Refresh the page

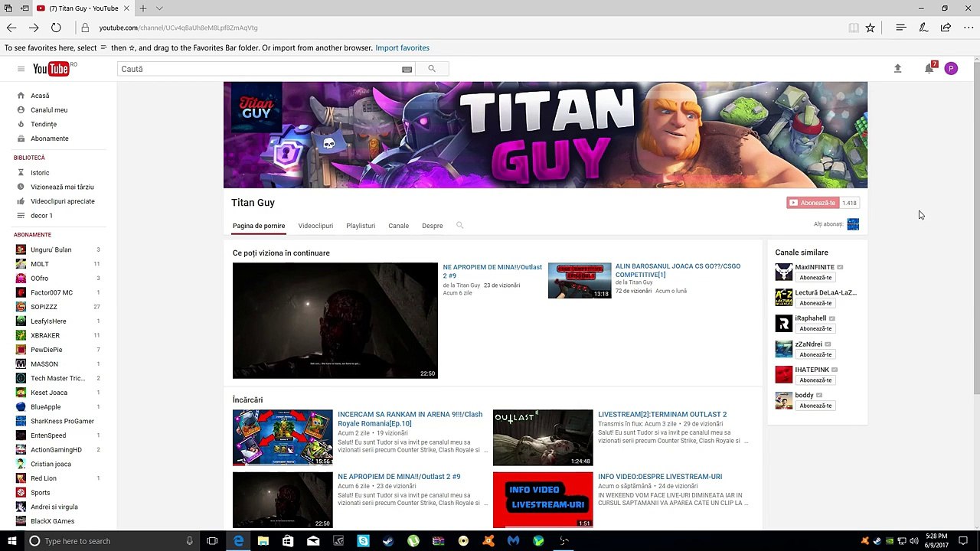(x=56, y=28)
